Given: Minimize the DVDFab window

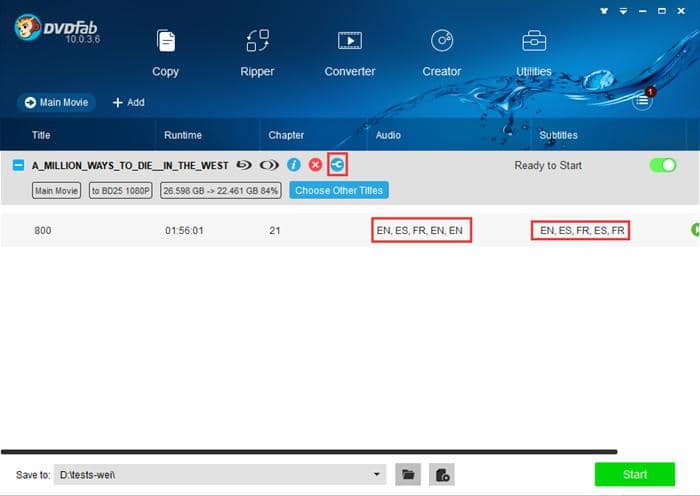Looking at the screenshot, I should click(x=642, y=11).
